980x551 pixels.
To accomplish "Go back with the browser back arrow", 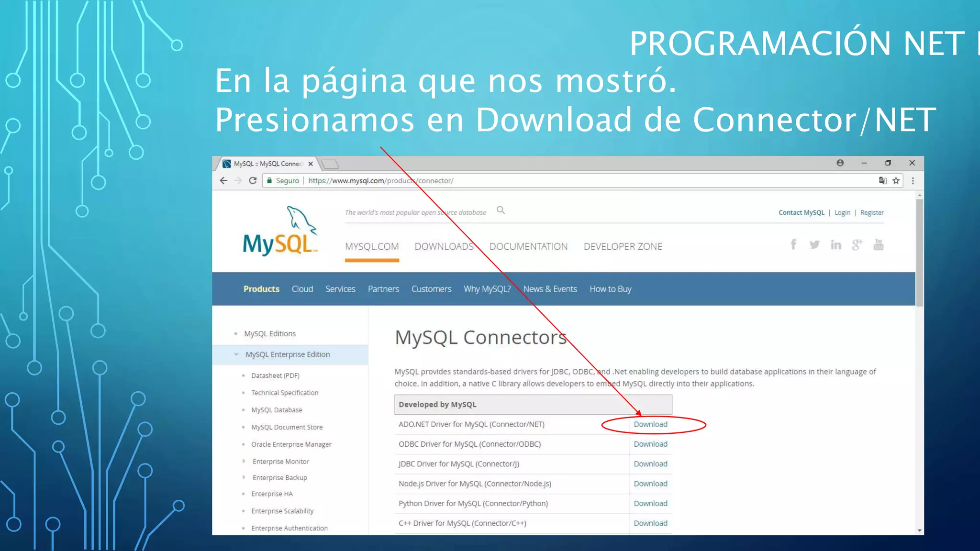I will pos(223,180).
